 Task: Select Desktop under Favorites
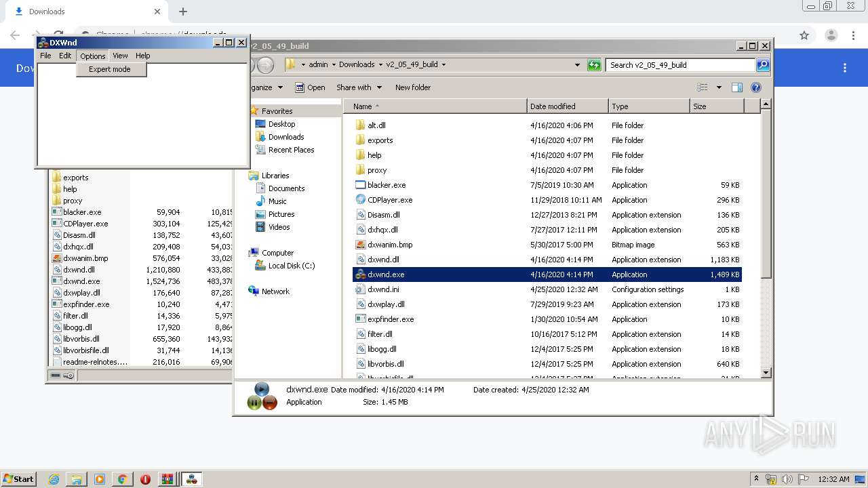point(281,124)
